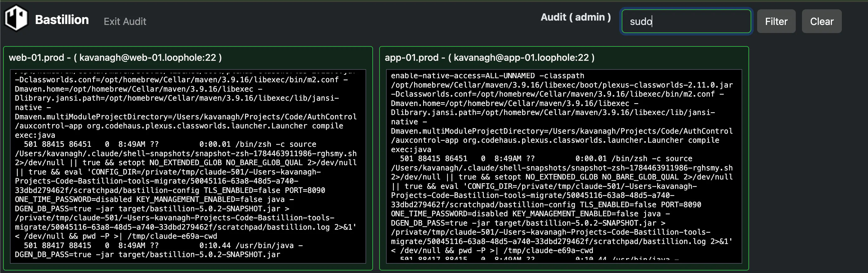Click inside the web-01.prod terminal output
868x273 pixels.
point(188,166)
